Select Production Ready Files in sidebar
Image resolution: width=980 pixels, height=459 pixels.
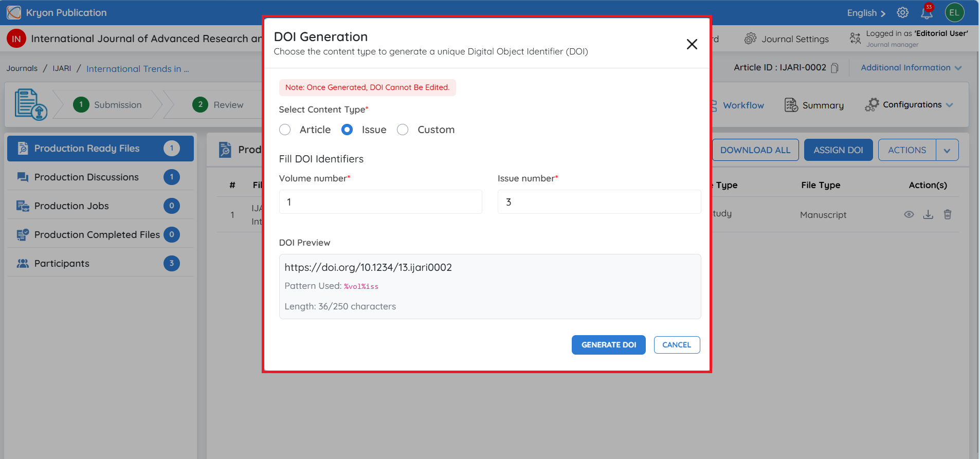pyautogui.click(x=100, y=149)
